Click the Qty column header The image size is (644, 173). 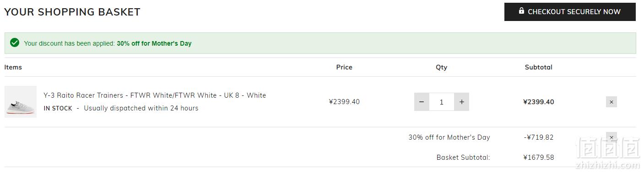click(441, 67)
